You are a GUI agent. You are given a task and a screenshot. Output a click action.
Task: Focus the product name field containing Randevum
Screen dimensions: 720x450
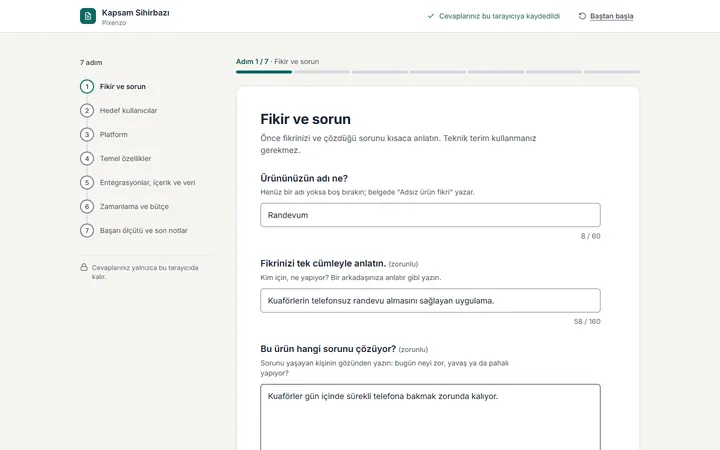[x=430, y=215]
